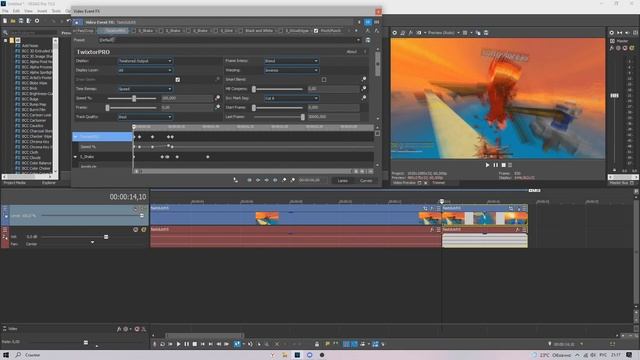Toggle the audio track solo button
This screenshot has height=360, width=640.
(x=144, y=230)
